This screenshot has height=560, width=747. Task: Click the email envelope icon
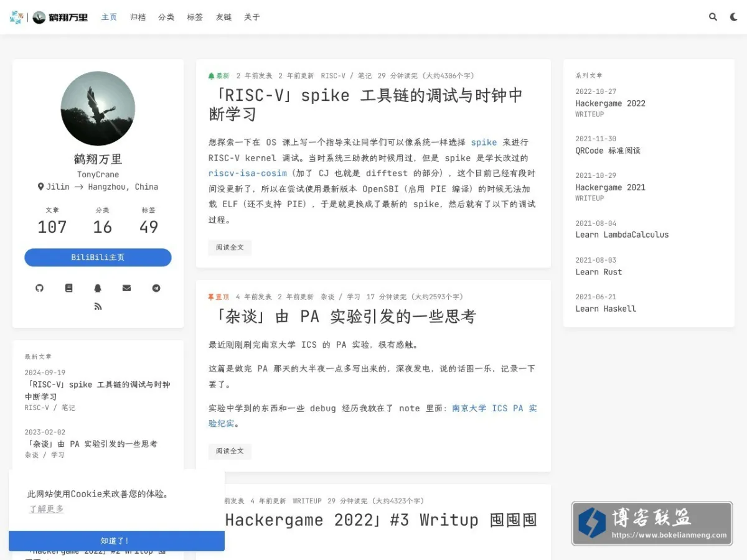127,288
